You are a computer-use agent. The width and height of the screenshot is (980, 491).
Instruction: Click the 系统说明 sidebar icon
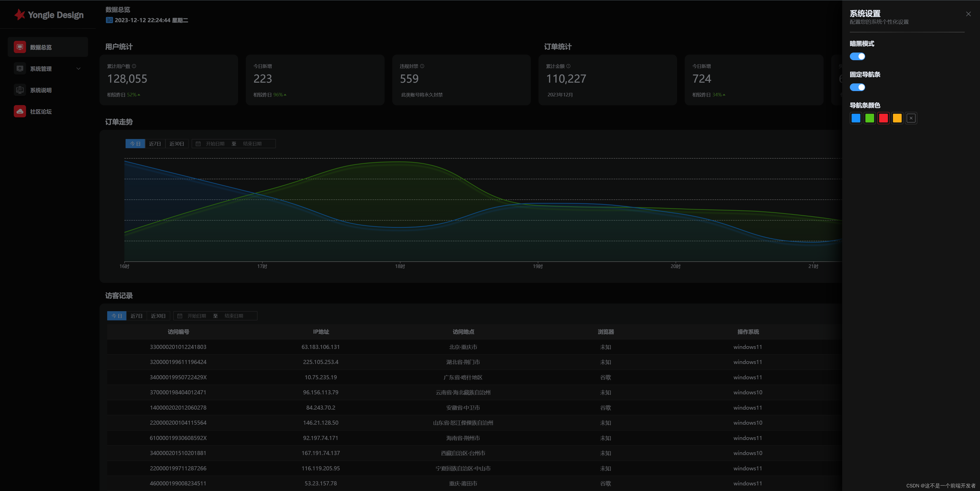(x=20, y=90)
